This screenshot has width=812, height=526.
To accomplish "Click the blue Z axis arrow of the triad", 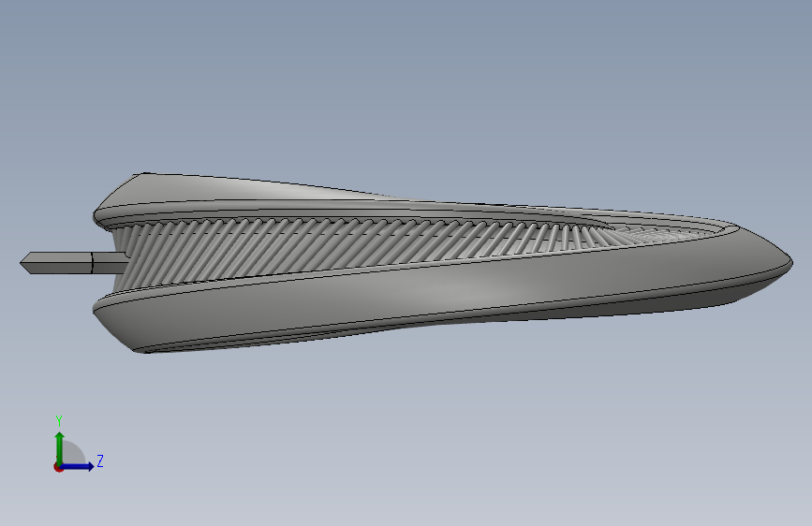I will pos(78,466).
